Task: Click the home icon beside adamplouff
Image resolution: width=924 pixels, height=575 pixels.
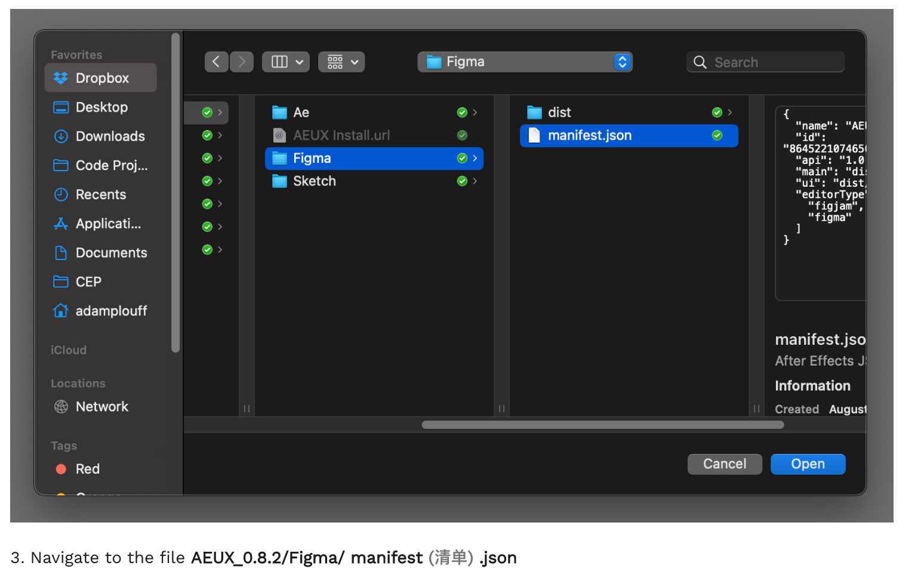Action: [61, 310]
